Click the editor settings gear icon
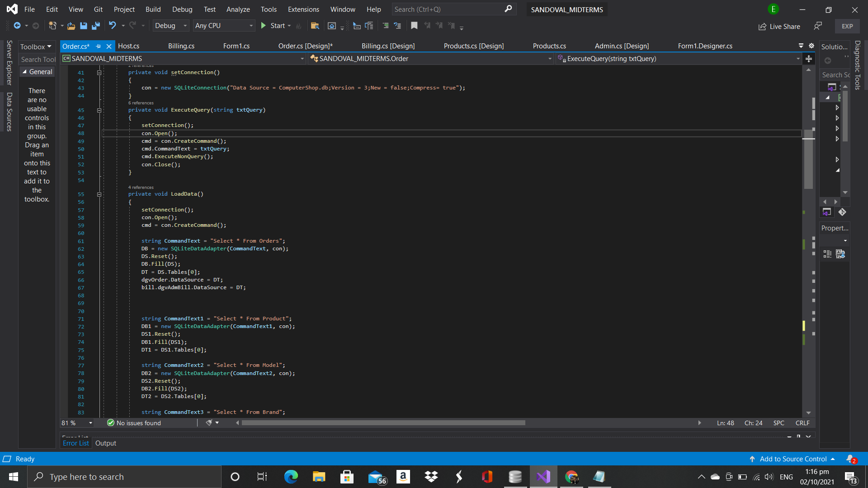The width and height of the screenshot is (868, 488). (x=811, y=46)
